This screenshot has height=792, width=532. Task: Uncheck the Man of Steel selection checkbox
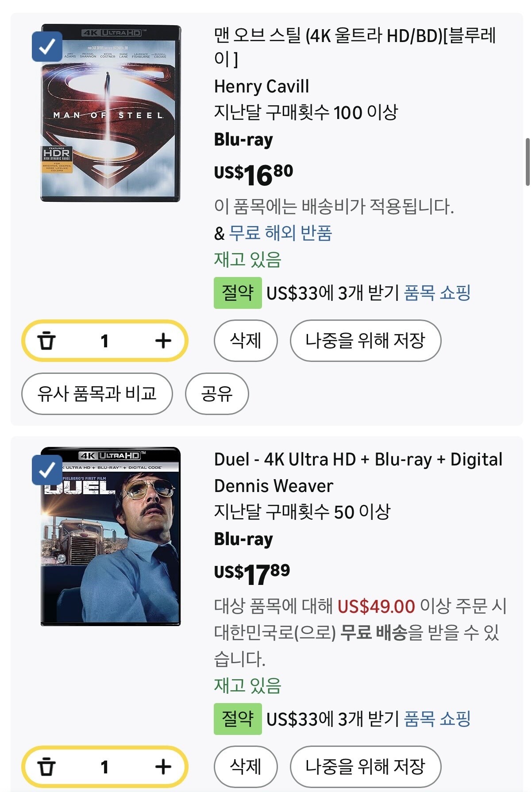(47, 46)
